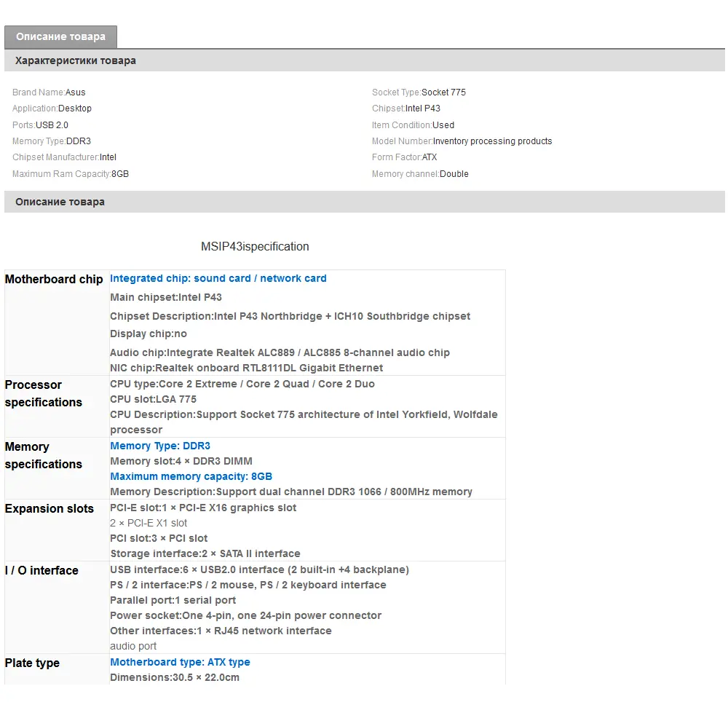This screenshot has height=702, width=728.
Task: Select the 2 × PCI-E X1 slot line
Action: (x=149, y=524)
